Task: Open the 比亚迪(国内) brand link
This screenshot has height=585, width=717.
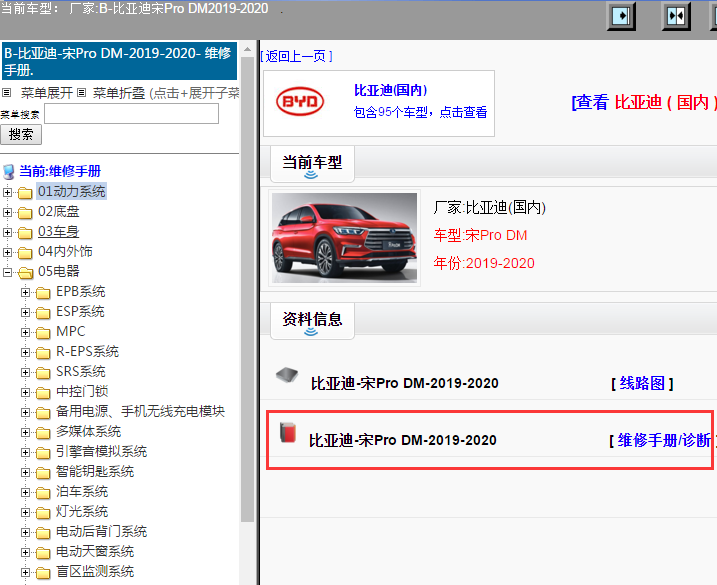Action: 391,90
